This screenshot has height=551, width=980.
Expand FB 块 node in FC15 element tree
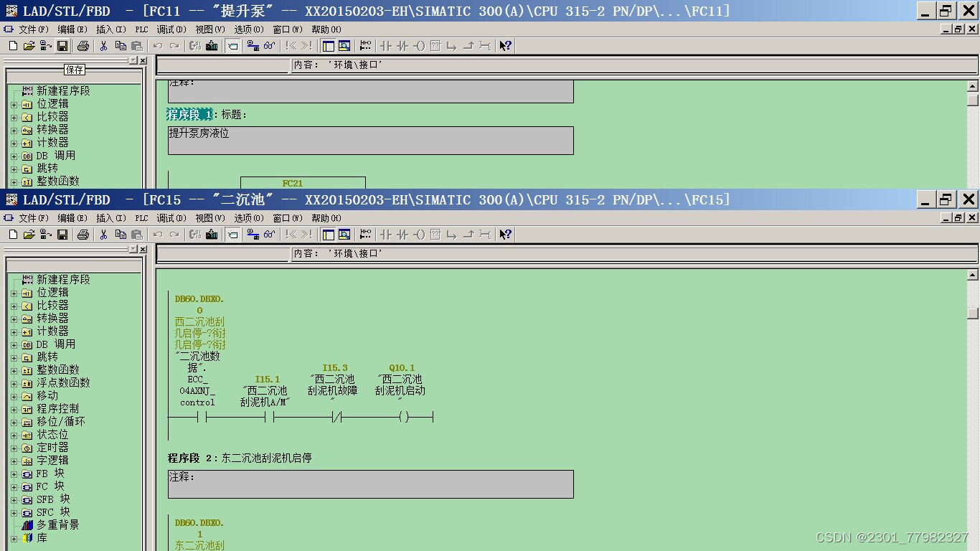click(14, 474)
